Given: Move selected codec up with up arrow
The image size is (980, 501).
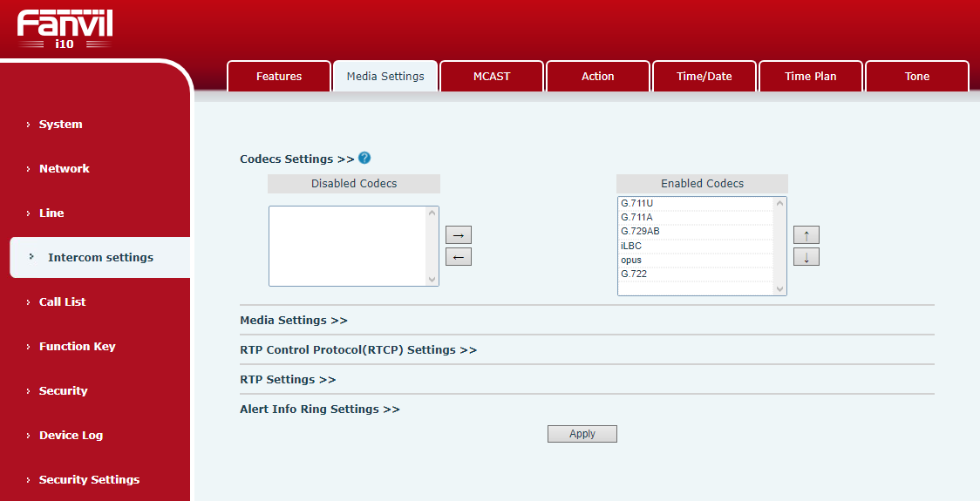Looking at the screenshot, I should coord(806,235).
